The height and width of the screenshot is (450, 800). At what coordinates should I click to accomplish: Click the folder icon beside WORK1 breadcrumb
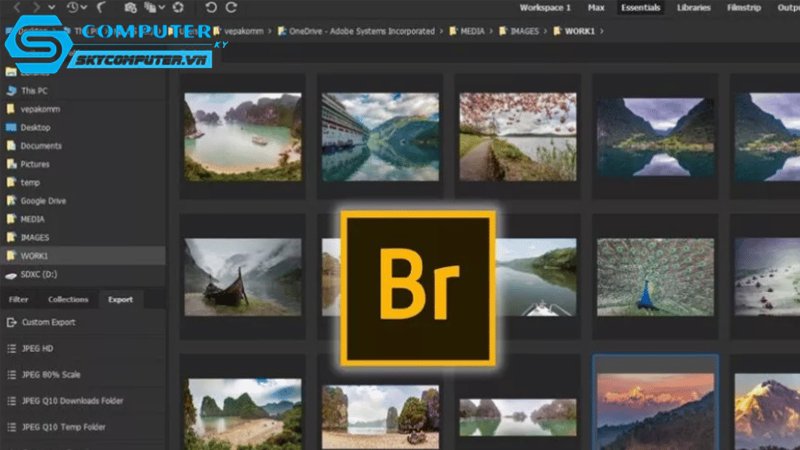pos(557,31)
